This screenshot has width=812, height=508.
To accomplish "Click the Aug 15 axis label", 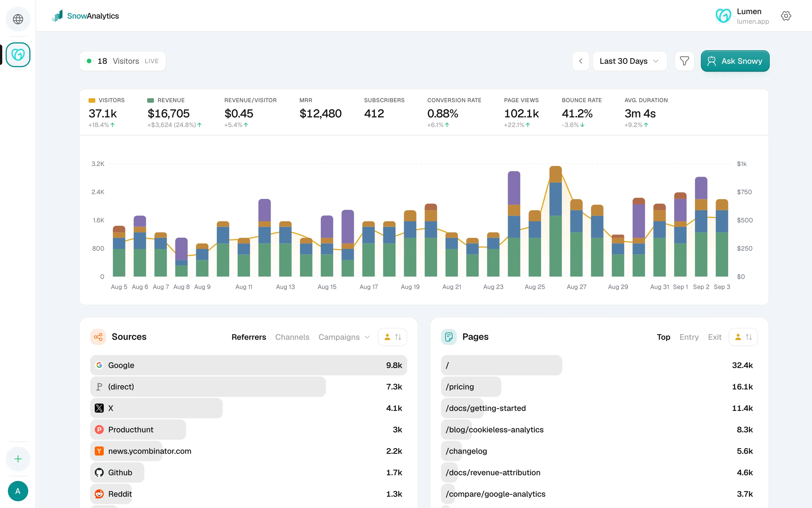I will coord(327,287).
